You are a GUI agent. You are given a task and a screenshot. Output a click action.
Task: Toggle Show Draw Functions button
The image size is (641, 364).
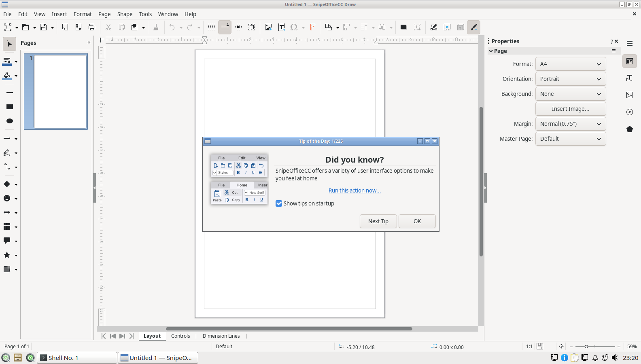point(474,27)
